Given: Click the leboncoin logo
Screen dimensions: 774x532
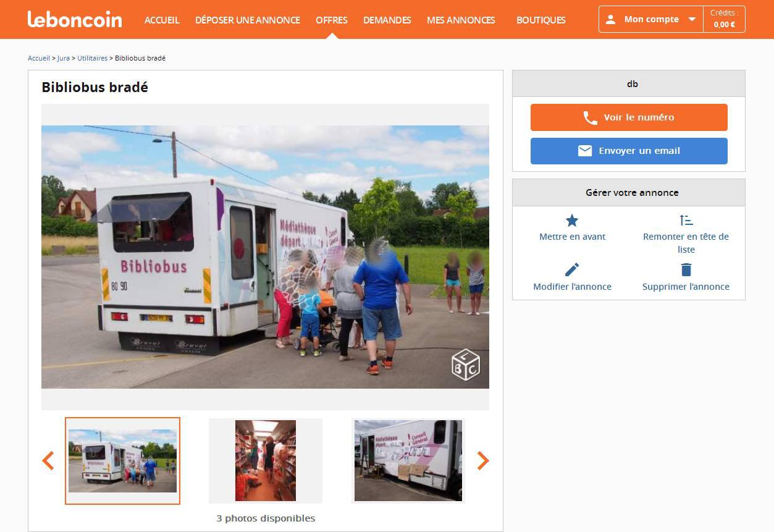Looking at the screenshot, I should pos(75,19).
